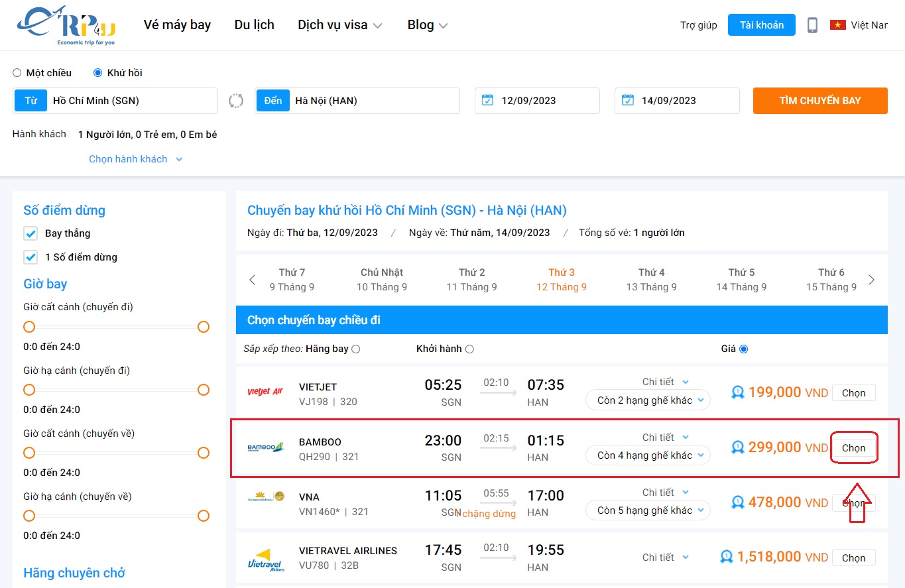Open the Còn 2 hạng ghế khác dropdown

(x=648, y=400)
